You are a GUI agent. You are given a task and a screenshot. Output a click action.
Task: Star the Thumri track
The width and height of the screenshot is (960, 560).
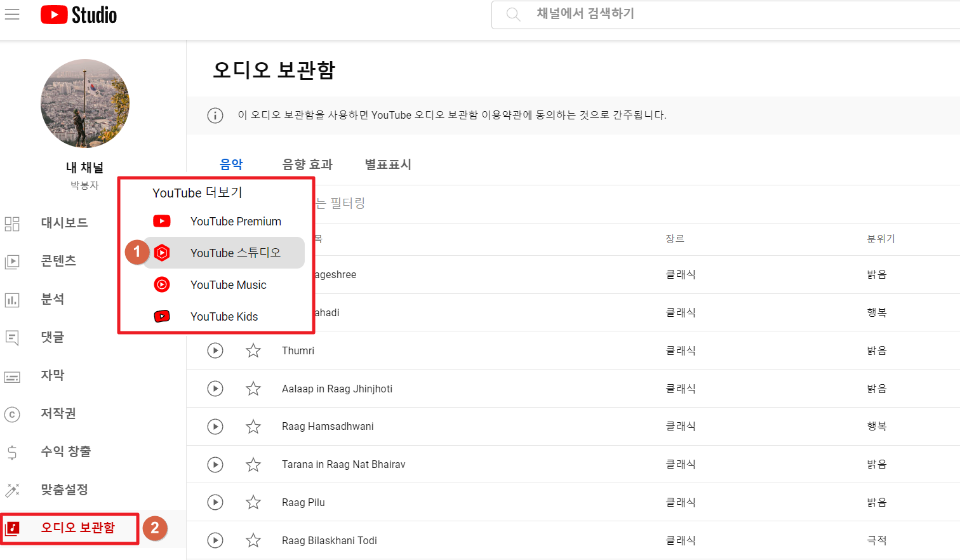pos(253,350)
